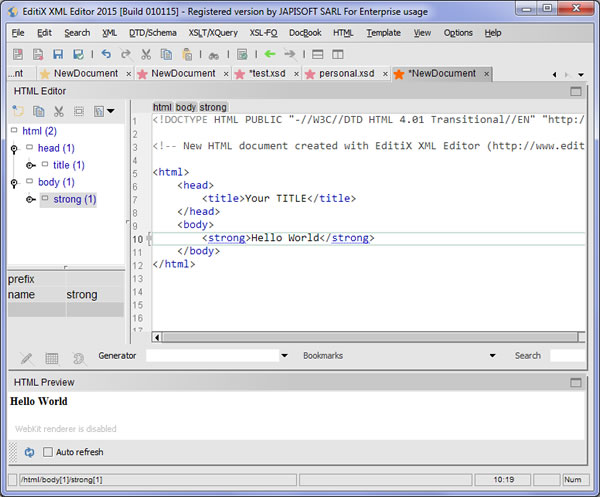Click the pencil icon beside Generator
Image resolution: width=600 pixels, height=497 pixels.
(x=26, y=358)
